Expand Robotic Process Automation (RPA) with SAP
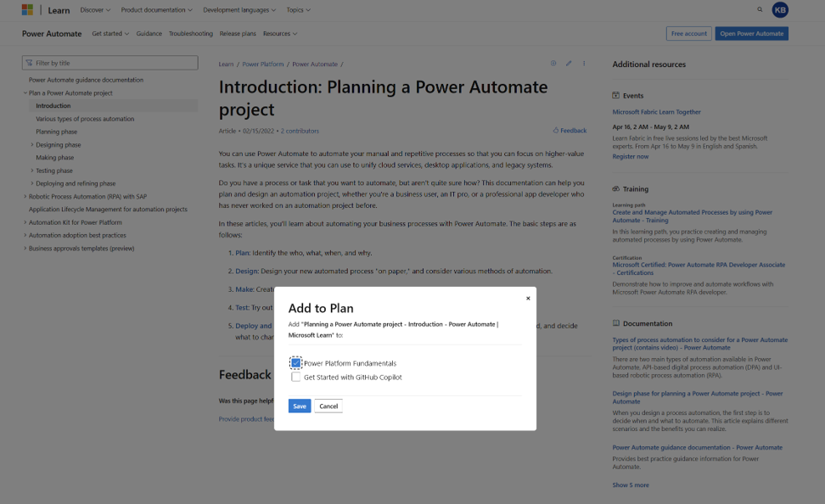This screenshot has width=825, height=504. click(24, 196)
